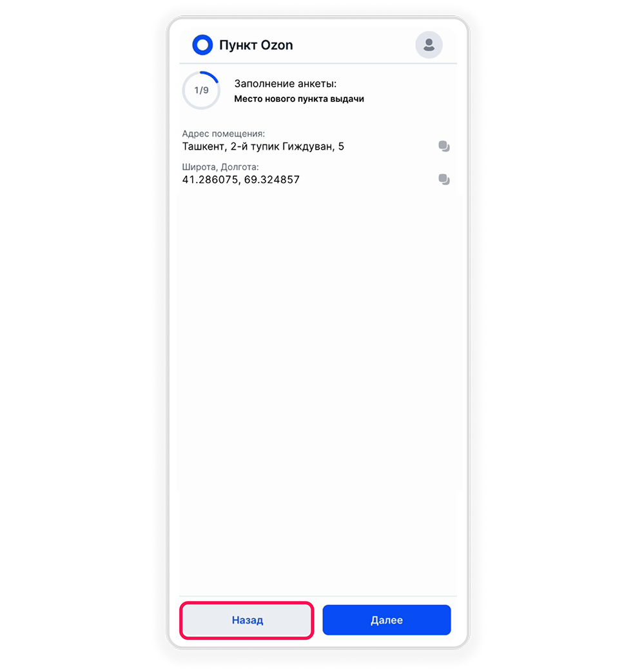This screenshot has height=672, width=633.
Task: Click the longitude value 69.324857
Action: [272, 179]
